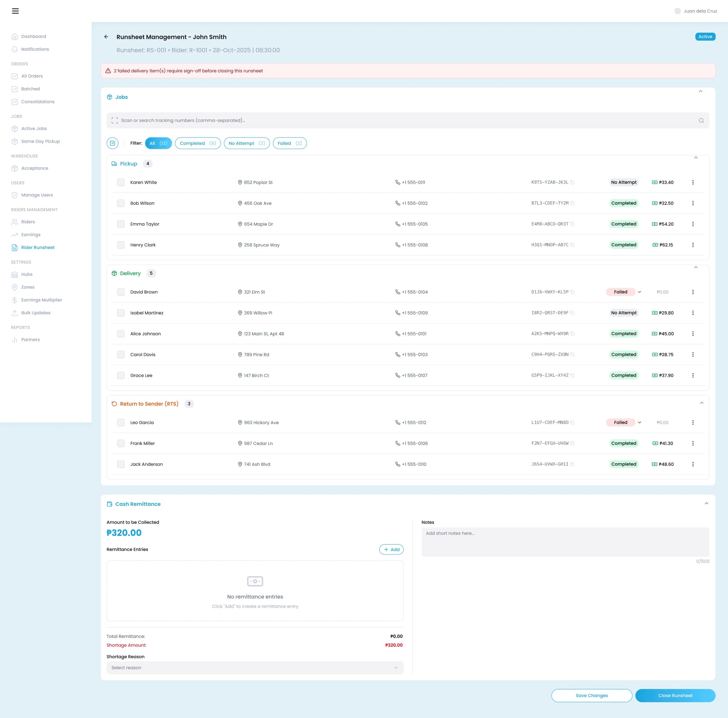Open the Shortage Reason select dropdown

255,667
